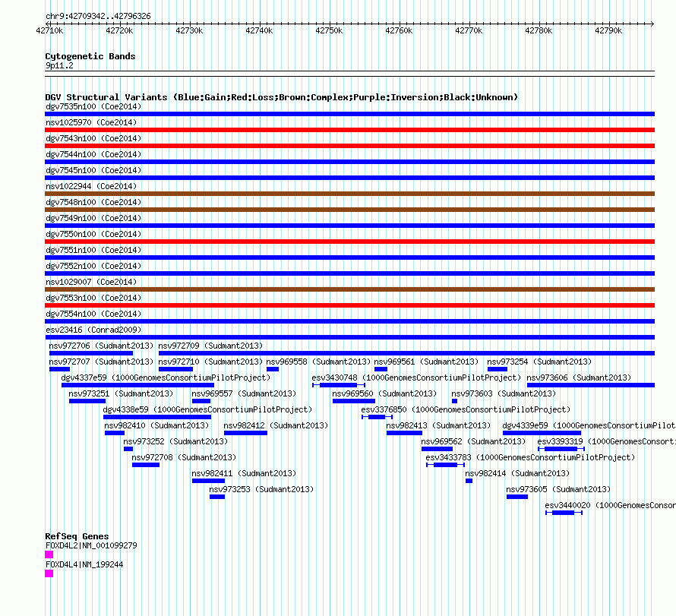Click the nsv972710 (Sudmant2013) blue bar
Screen dimensions: 676x616
pos(175,369)
